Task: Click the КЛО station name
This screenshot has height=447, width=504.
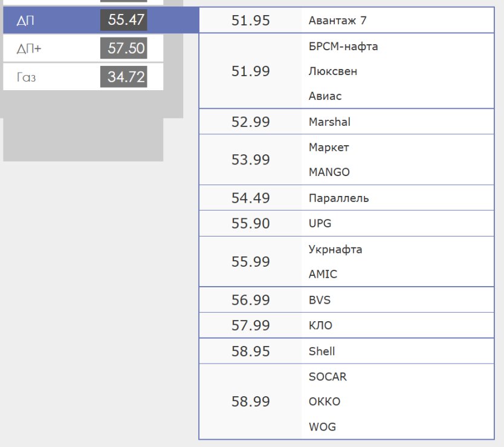Action: coord(320,325)
